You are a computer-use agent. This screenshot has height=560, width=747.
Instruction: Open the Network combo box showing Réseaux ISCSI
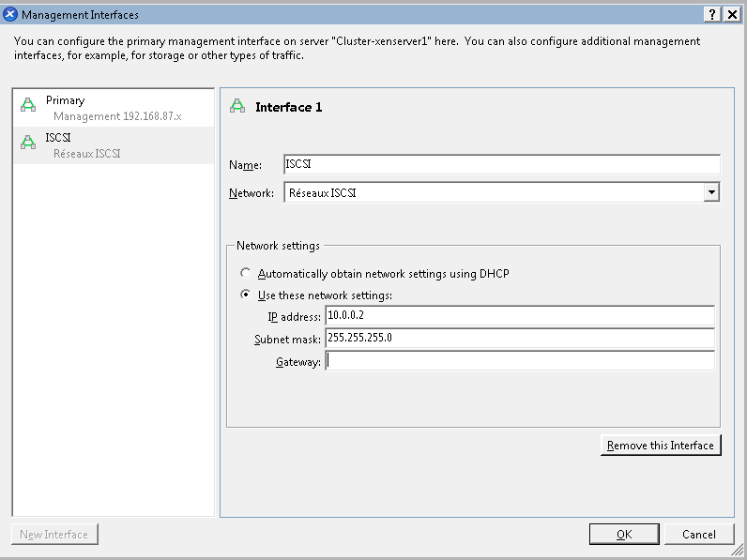[x=493, y=192]
